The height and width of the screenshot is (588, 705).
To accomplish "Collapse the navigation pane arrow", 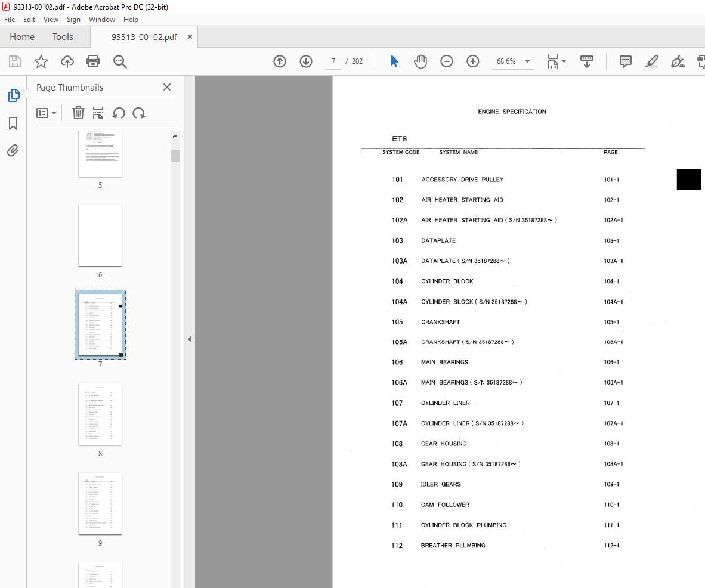I will pyautogui.click(x=190, y=339).
